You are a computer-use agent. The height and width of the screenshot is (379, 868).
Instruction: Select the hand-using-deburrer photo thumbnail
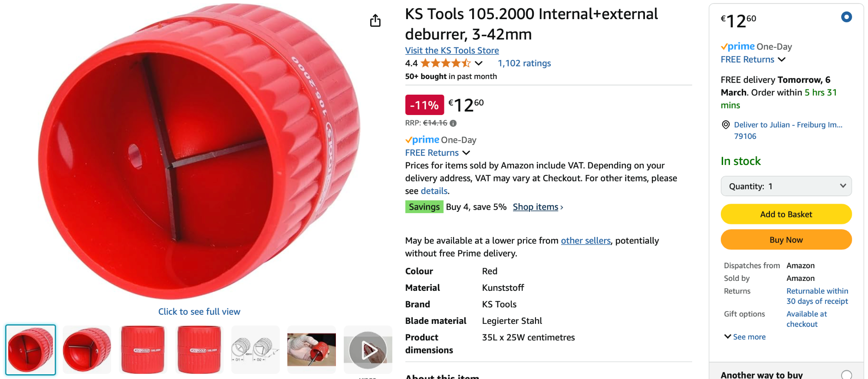(312, 350)
